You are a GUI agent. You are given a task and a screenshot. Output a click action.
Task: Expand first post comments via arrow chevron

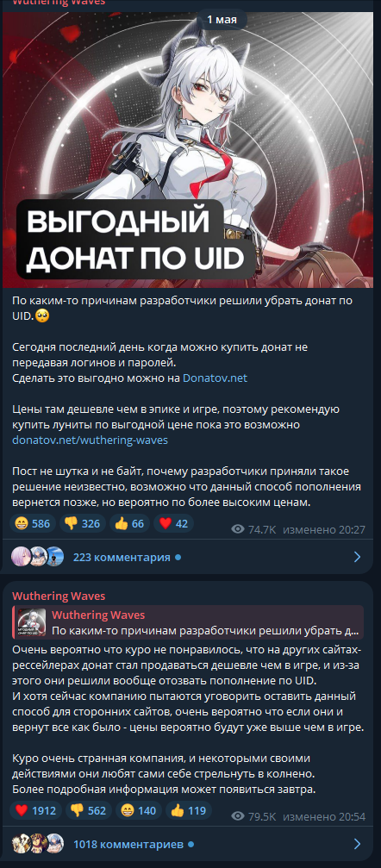(357, 557)
